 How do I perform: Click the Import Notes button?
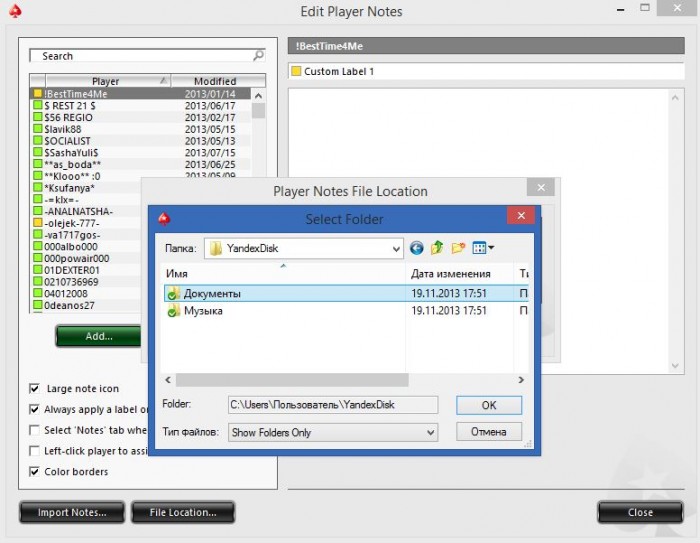point(72,512)
